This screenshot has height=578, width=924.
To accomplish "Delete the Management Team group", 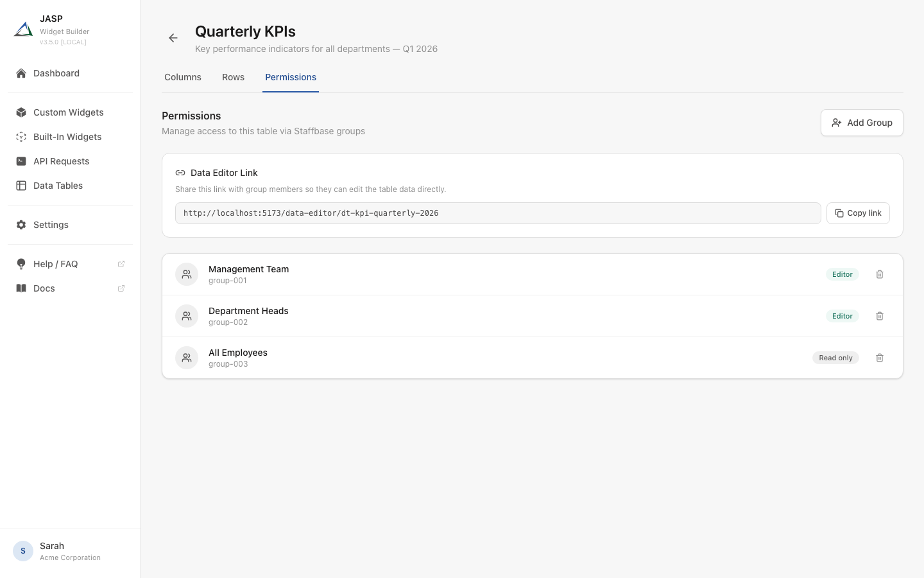I will click(880, 274).
